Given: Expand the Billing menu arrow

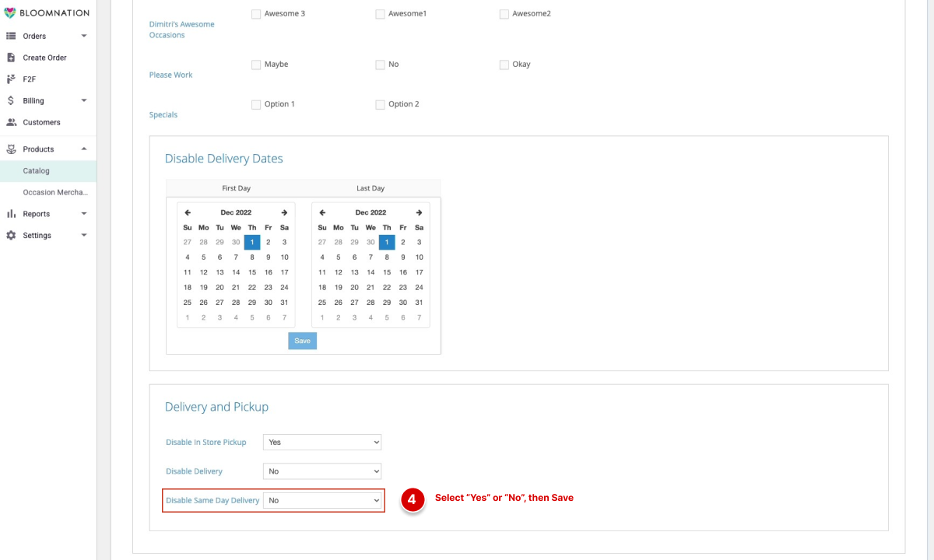Looking at the screenshot, I should click(84, 100).
